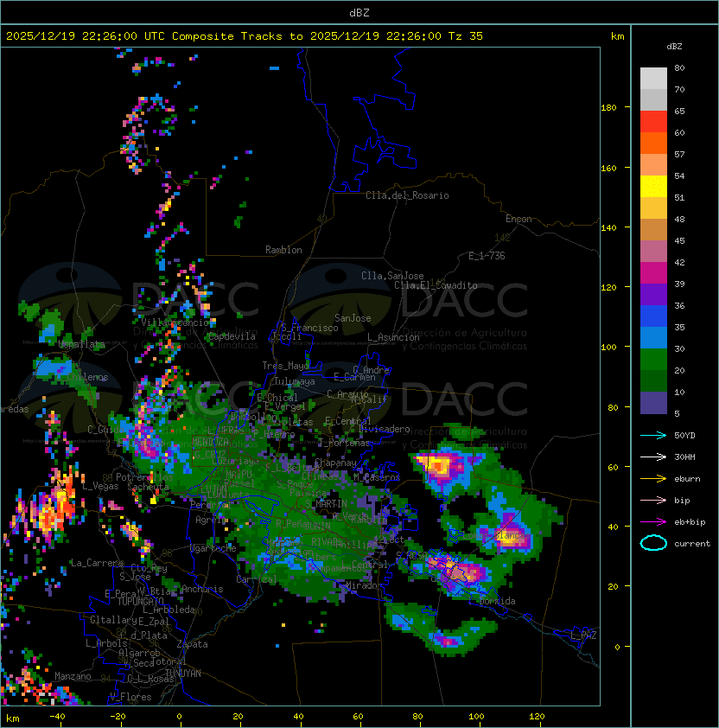Screen dimensions: 719x728
Task: Click the 'eburn' legend label
Action: point(687,479)
